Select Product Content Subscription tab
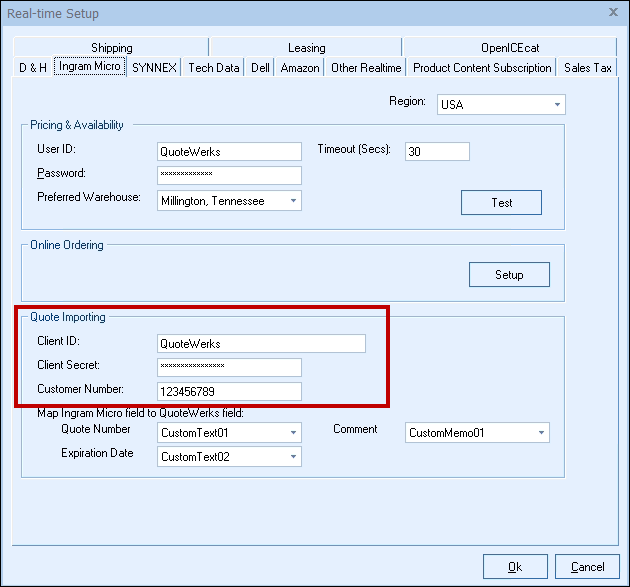 [x=482, y=67]
